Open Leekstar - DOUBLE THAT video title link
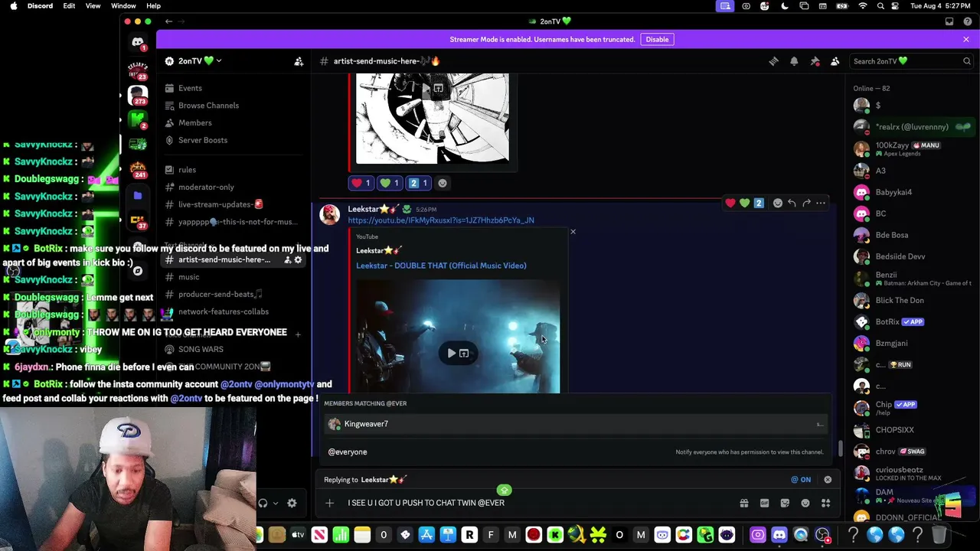This screenshot has height=551, width=980. [x=441, y=266]
